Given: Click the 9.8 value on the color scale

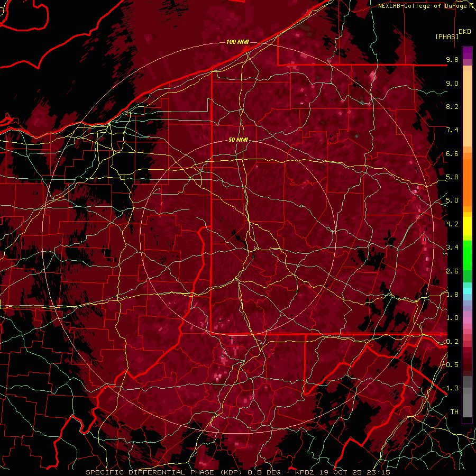Looking at the screenshot, I should click(452, 59).
